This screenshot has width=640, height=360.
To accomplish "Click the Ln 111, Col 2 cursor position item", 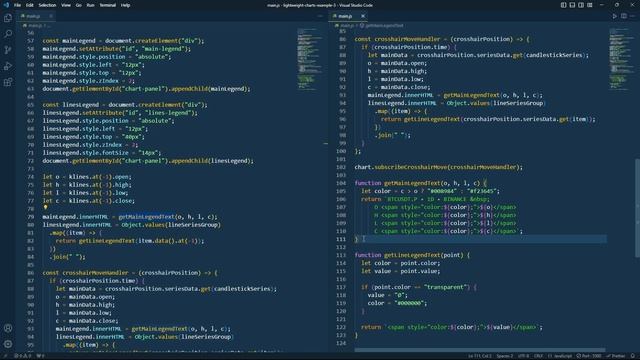I will pos(480,356).
